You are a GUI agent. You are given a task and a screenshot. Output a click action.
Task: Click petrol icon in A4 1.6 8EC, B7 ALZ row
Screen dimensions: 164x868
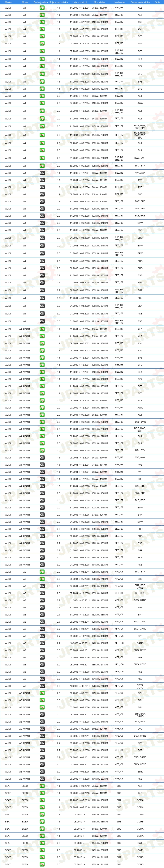(x=42, y=15)
